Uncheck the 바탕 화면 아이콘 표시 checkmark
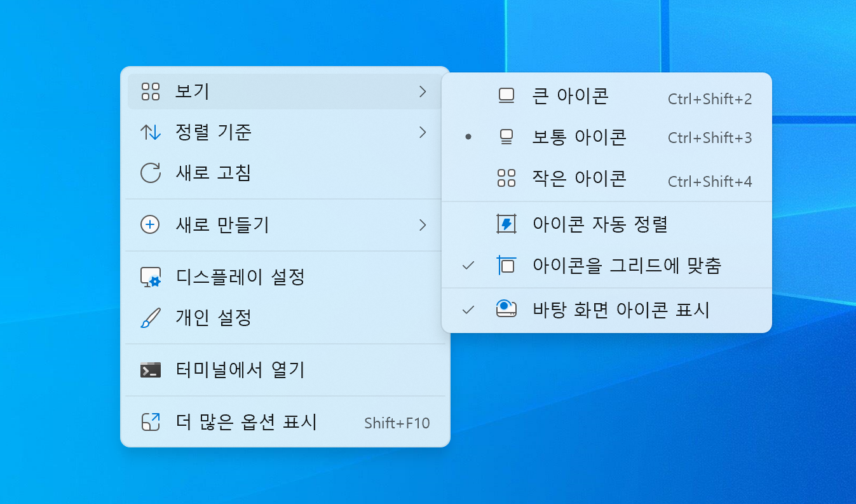856x504 pixels. pyautogui.click(x=468, y=310)
